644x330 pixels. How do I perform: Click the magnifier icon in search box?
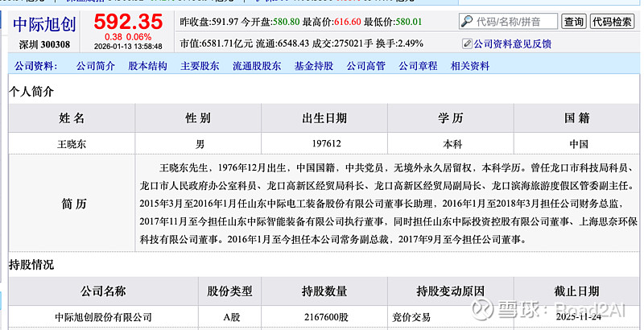[467, 22]
